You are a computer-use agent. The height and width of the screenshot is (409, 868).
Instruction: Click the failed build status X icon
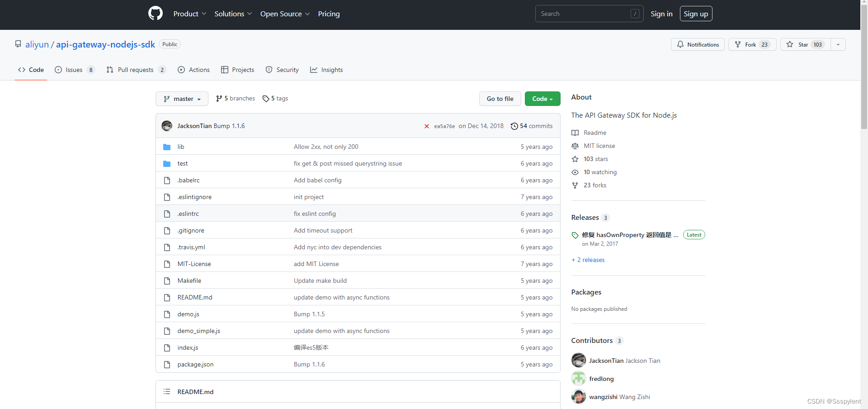point(426,126)
